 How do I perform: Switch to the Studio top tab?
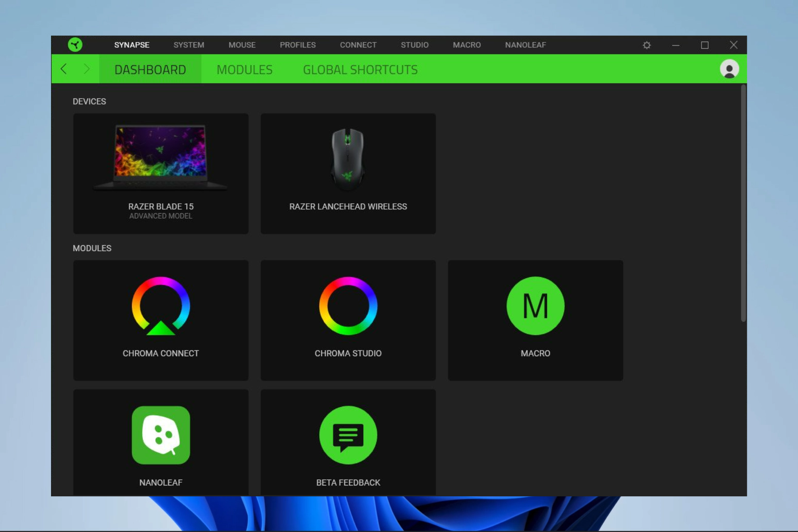[414, 45]
